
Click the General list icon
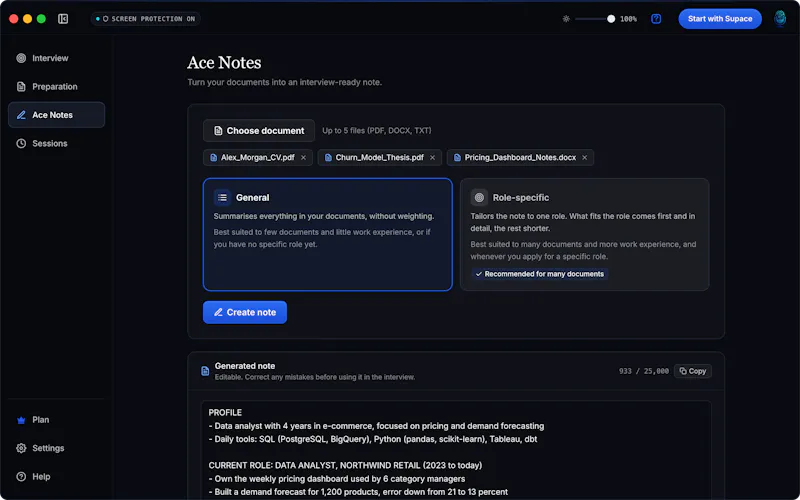[x=222, y=197]
